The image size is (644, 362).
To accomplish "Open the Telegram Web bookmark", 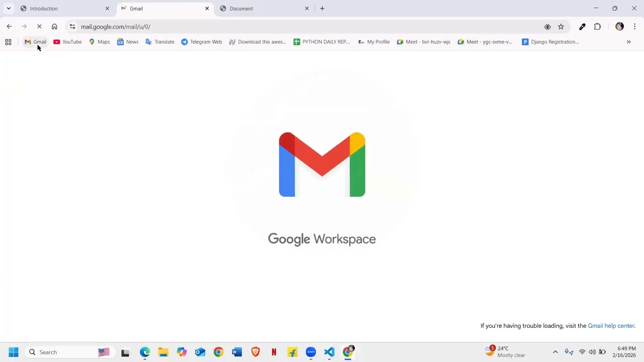I will pos(201,42).
